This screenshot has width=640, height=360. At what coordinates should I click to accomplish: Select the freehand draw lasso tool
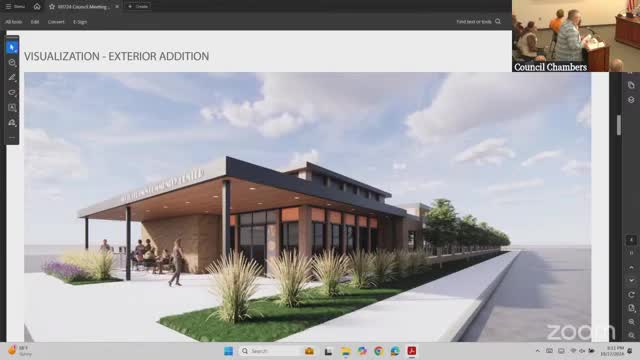pos(12,93)
